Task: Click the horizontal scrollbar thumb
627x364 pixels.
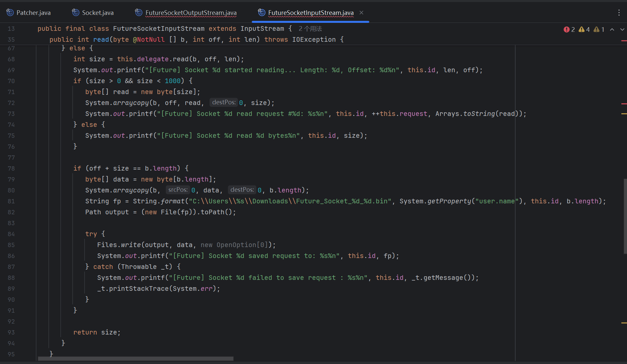Action: 136,359
